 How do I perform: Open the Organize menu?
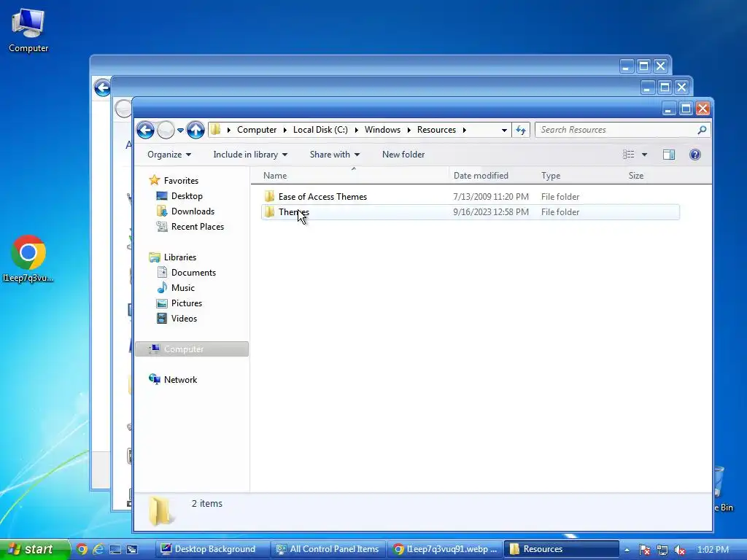[x=169, y=155]
